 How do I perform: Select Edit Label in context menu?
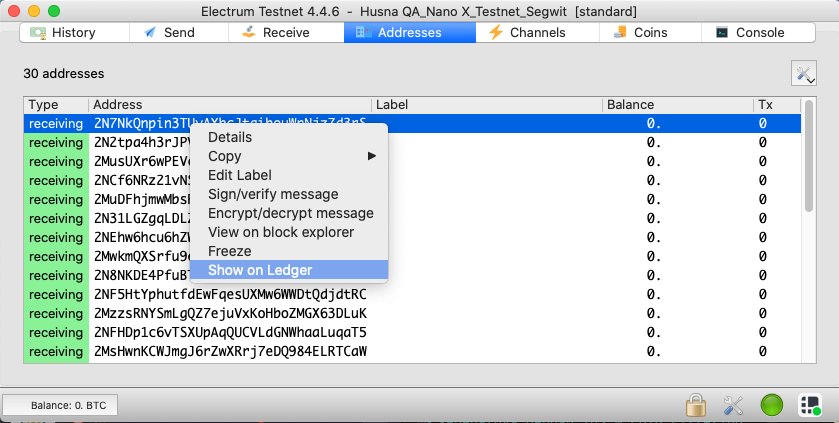pyautogui.click(x=289, y=175)
